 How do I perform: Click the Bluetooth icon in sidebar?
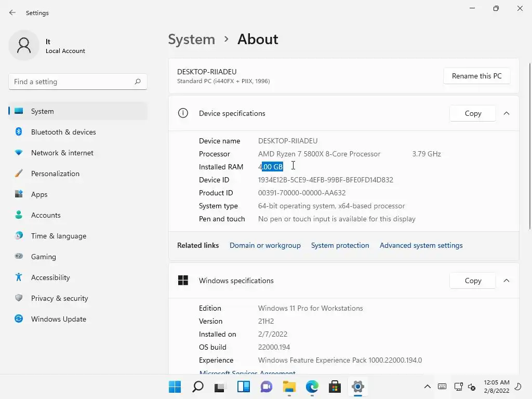[x=19, y=131]
